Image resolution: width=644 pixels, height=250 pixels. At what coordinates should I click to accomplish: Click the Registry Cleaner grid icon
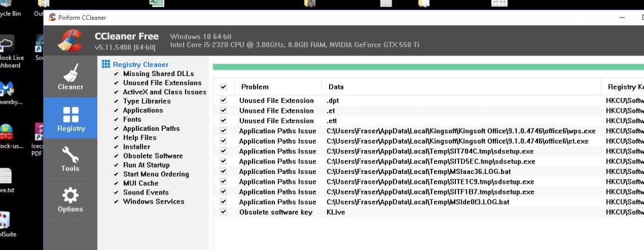pos(106,64)
